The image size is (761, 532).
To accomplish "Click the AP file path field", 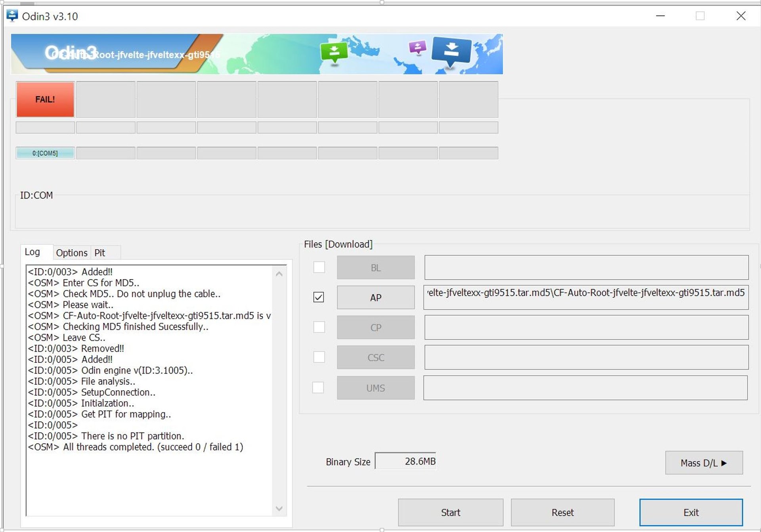I will point(586,297).
